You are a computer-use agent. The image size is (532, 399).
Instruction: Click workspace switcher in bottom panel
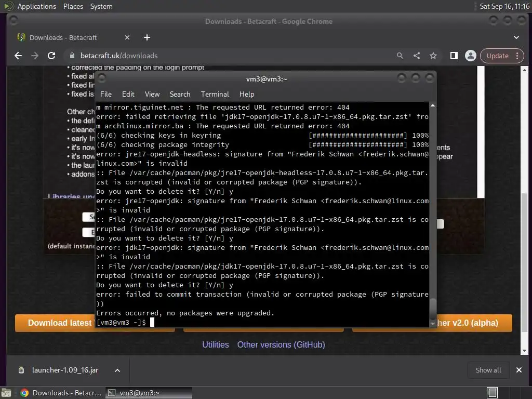pyautogui.click(x=493, y=393)
